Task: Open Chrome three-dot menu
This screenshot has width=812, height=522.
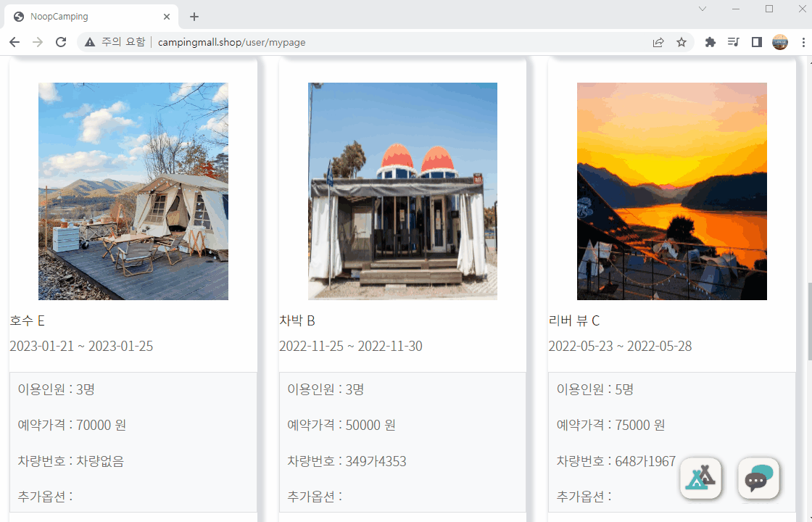Action: coord(803,43)
